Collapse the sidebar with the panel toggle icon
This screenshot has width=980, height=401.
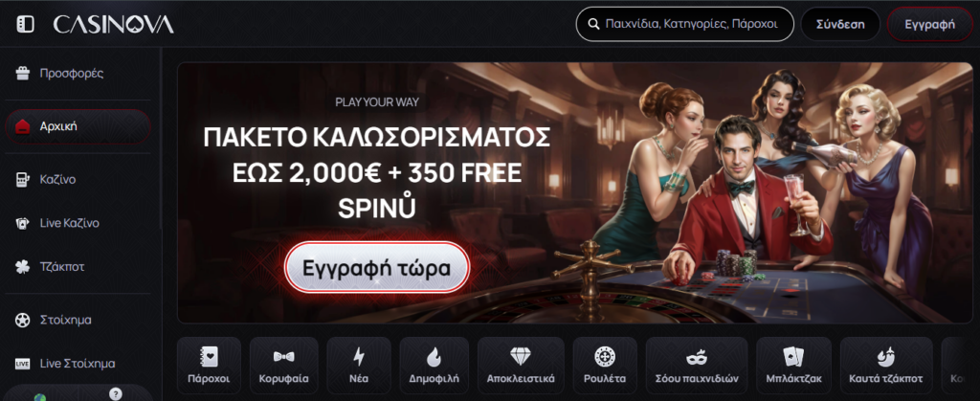(25, 24)
